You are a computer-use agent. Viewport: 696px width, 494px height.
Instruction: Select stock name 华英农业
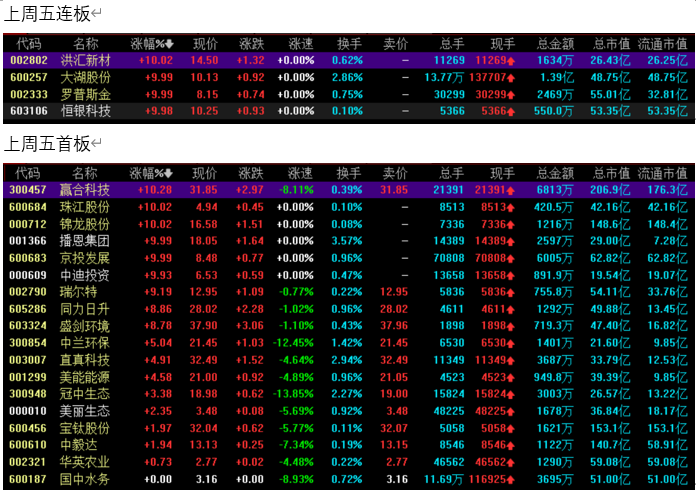(84, 462)
